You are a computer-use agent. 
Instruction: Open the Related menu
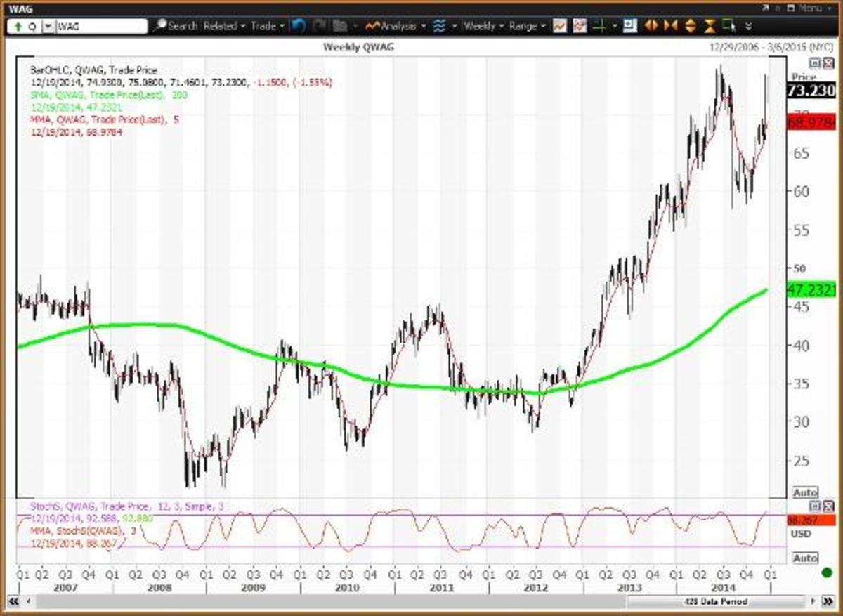click(223, 26)
